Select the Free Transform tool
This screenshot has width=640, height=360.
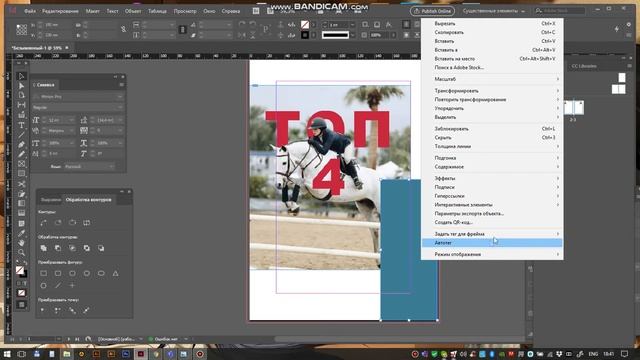point(21,194)
